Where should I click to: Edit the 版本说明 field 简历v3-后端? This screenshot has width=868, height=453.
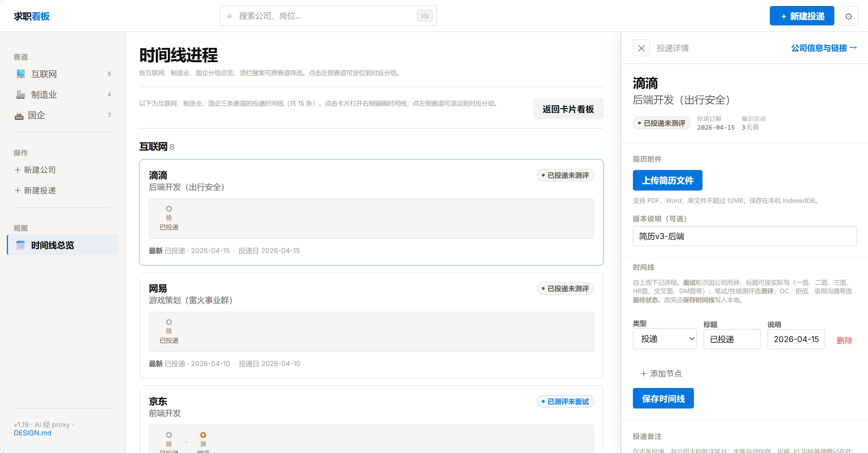[745, 236]
